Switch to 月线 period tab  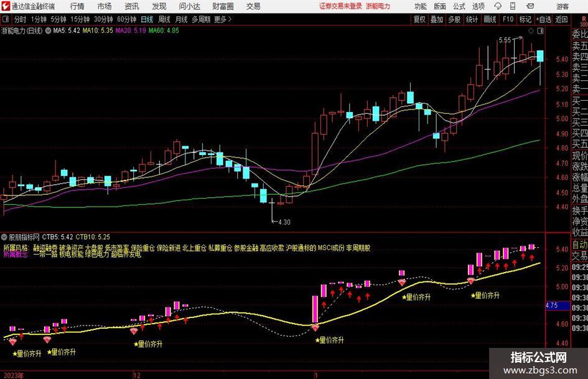point(181,19)
